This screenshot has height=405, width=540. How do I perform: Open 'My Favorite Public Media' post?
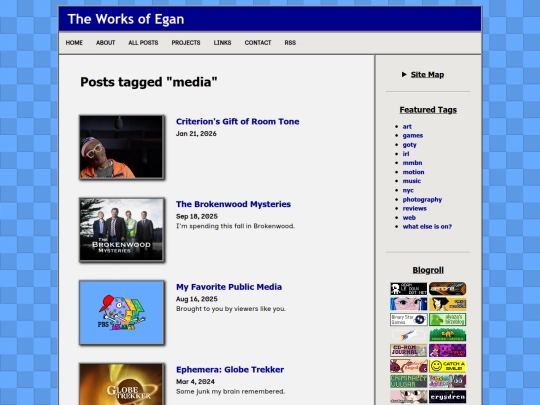pos(229,287)
